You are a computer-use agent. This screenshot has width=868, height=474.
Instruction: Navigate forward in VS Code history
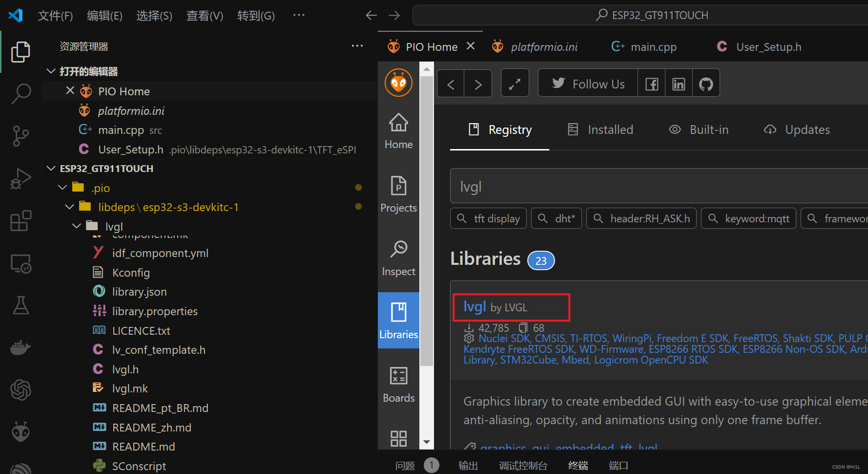(x=394, y=16)
